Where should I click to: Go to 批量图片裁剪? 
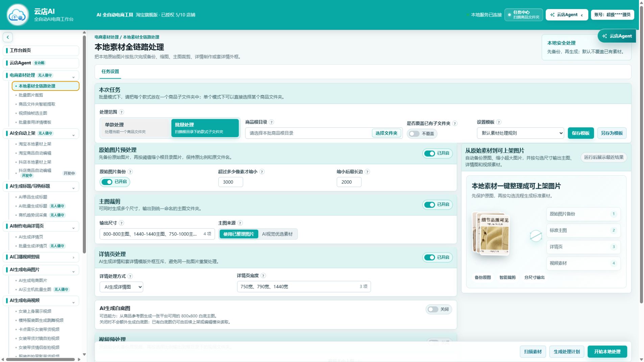(31, 95)
